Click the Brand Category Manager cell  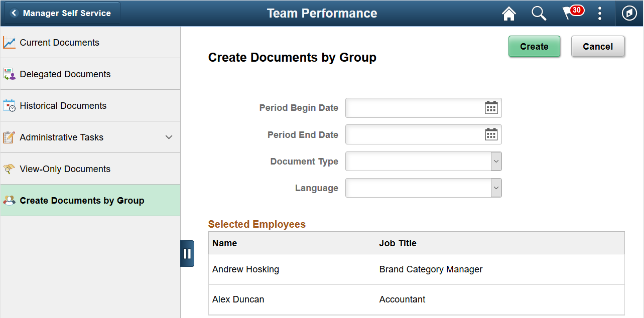[431, 269]
